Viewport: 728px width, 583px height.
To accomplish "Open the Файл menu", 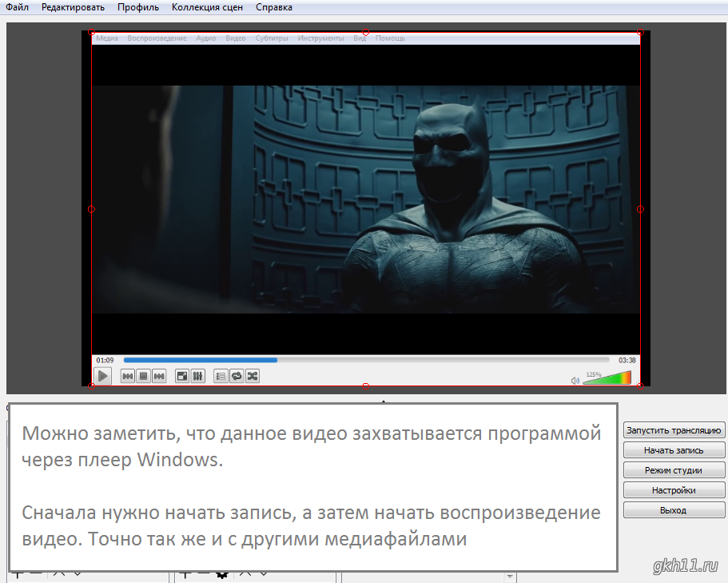I will [x=17, y=7].
